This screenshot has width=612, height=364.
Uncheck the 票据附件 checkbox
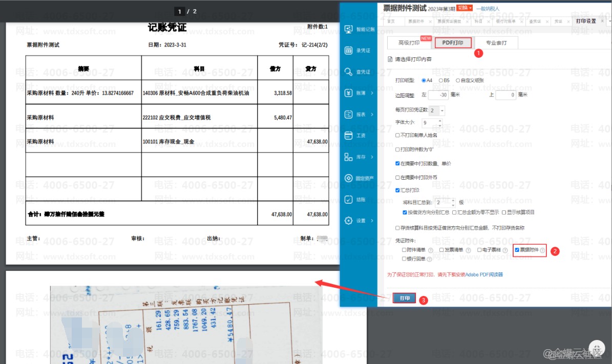click(x=517, y=250)
